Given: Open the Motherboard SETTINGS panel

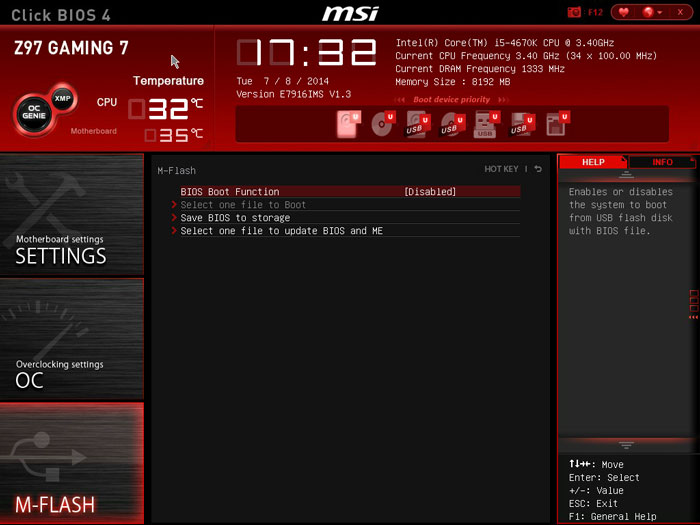Looking at the screenshot, I should tap(72, 214).
